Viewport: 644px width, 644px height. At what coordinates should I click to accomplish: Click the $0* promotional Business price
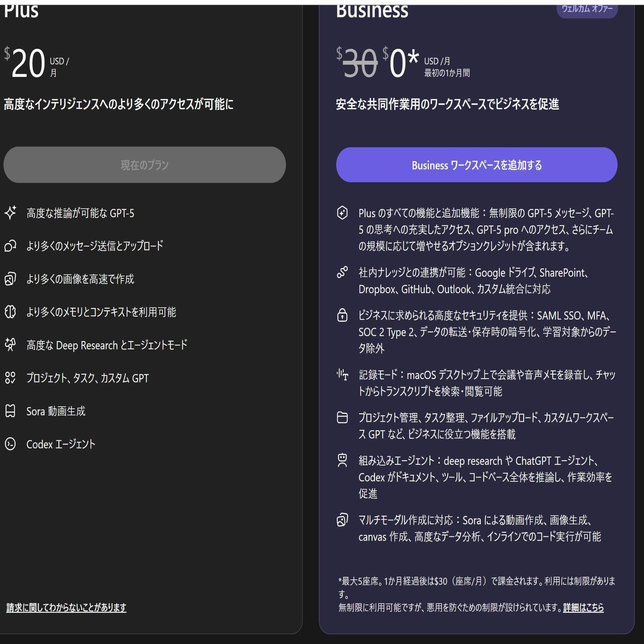point(401,63)
